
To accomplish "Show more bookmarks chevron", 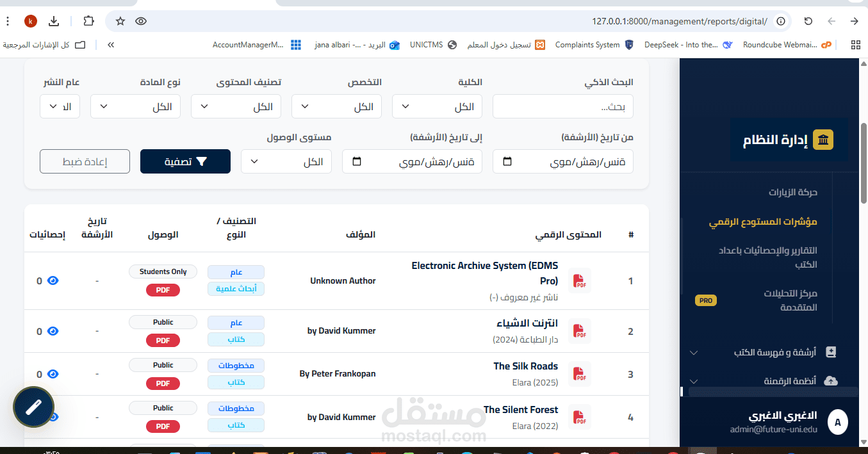I will pyautogui.click(x=110, y=45).
